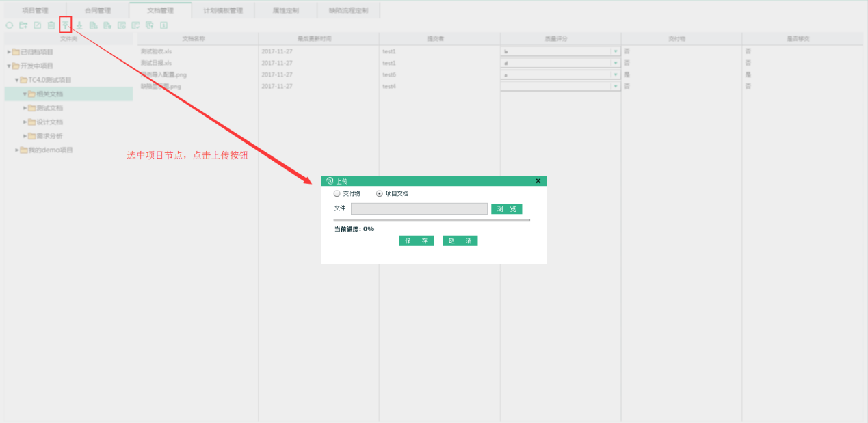Select the 交付物 radio button
Image resolution: width=868 pixels, height=423 pixels.
337,193
